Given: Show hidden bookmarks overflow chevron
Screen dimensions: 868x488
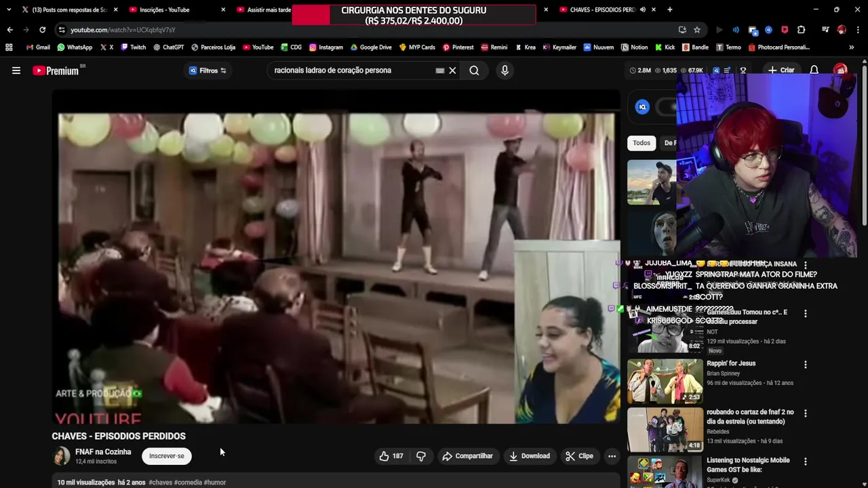Looking at the screenshot, I should pos(852,47).
